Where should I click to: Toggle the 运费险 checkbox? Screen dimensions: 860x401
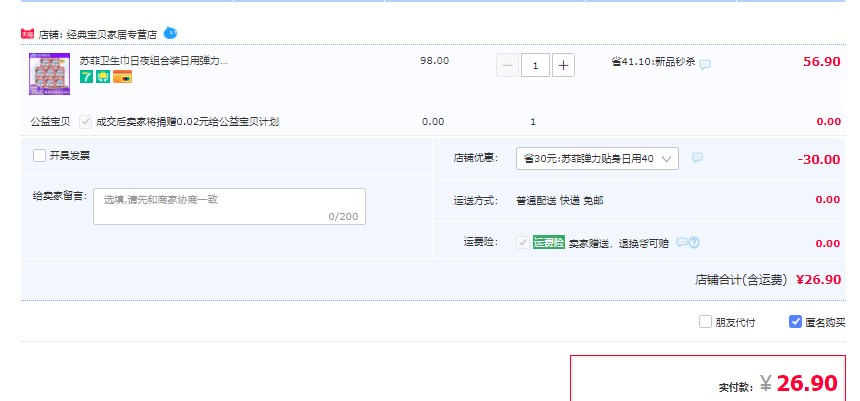(x=523, y=242)
